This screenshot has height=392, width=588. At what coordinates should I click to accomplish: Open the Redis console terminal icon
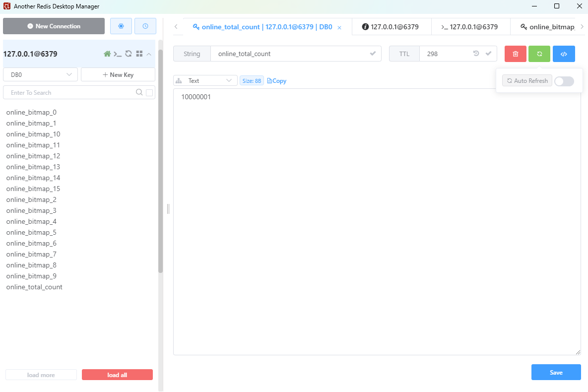click(x=118, y=54)
